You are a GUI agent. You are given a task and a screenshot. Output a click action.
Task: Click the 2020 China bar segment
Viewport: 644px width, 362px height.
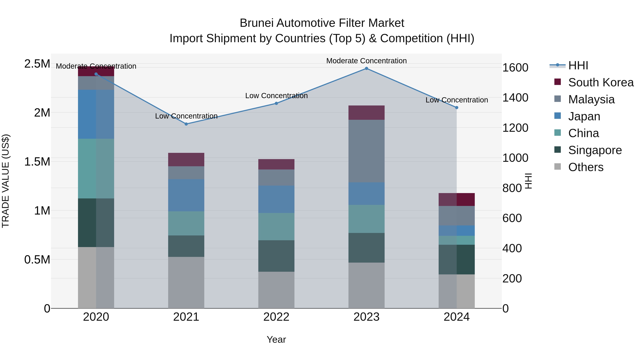coord(96,169)
